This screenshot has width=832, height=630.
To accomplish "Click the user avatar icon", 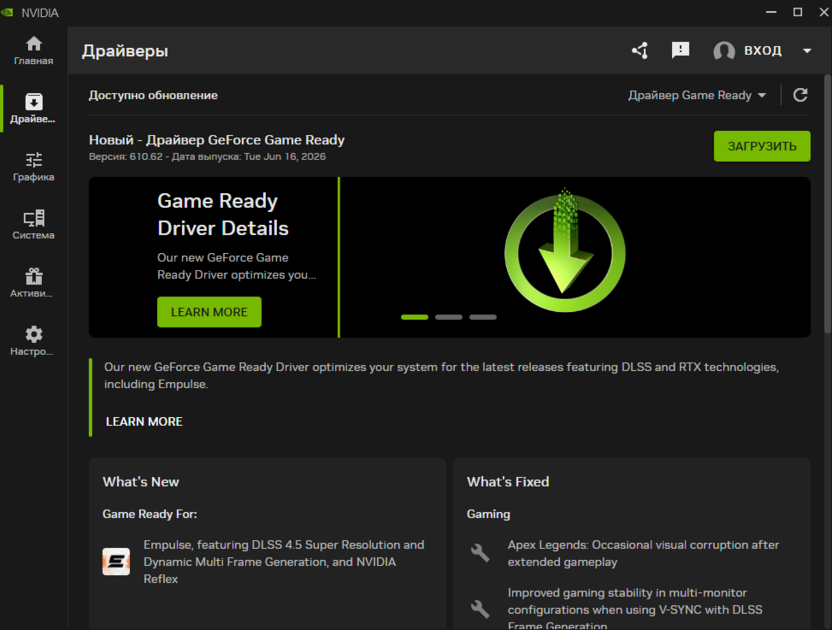I will coord(724,51).
